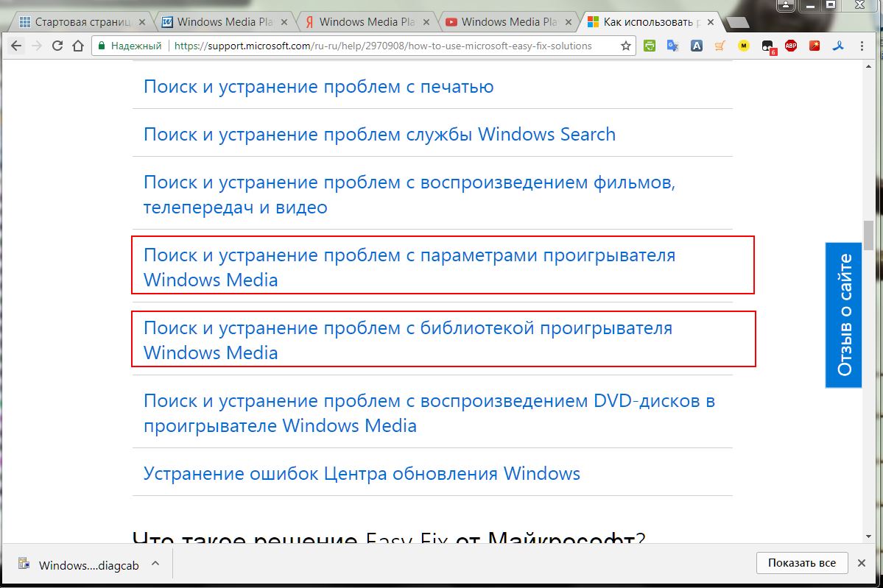Open the user profile button in title bar
This screenshot has width=883, height=588.
pyautogui.click(x=786, y=5)
